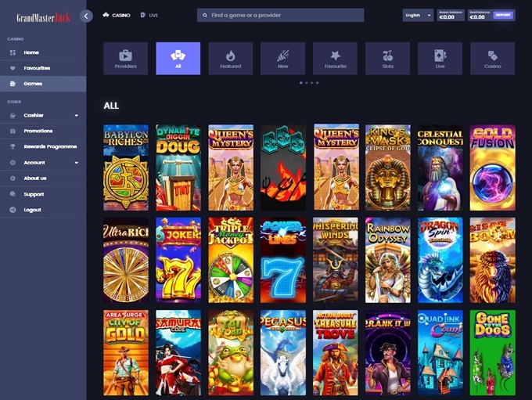This screenshot has width=532, height=400.
Task: Click the Logout link
Action: (x=33, y=210)
